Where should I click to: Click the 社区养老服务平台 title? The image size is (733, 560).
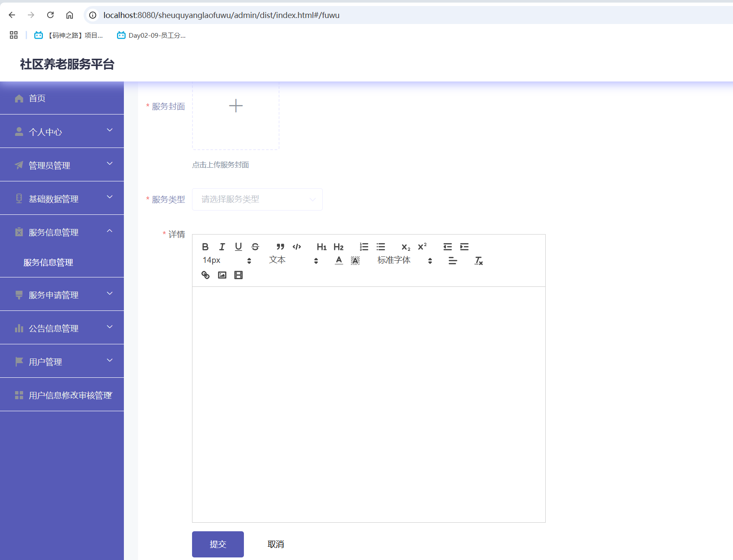point(67,64)
